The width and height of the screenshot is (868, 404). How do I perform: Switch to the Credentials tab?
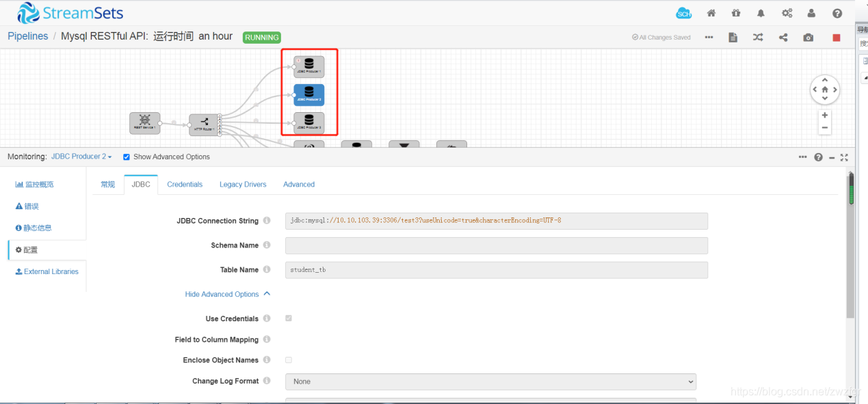[185, 185]
